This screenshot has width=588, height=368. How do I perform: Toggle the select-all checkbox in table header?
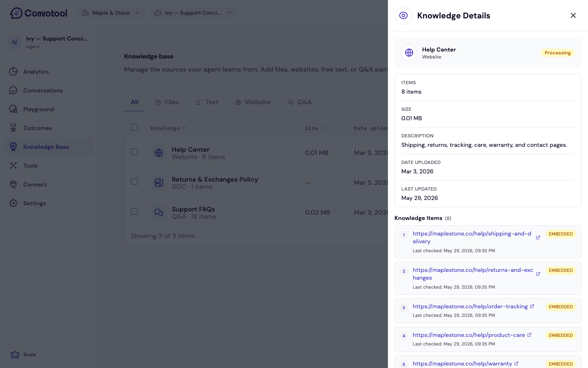click(x=134, y=127)
